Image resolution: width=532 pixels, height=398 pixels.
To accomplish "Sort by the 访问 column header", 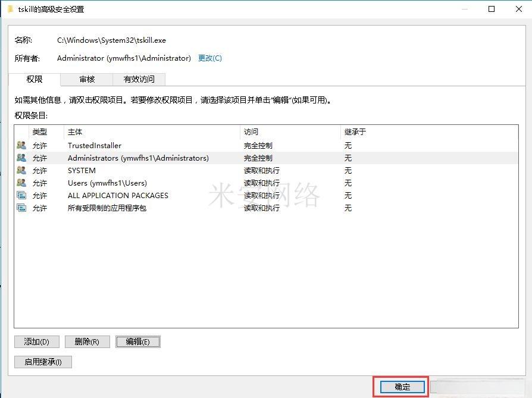I will click(x=290, y=132).
